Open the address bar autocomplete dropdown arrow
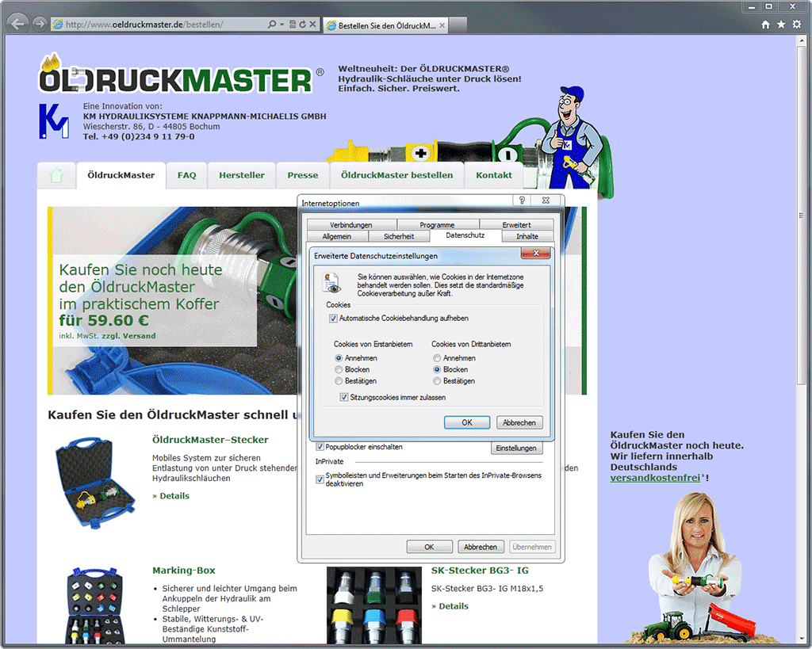Image resolution: width=812 pixels, height=649 pixels. [282, 25]
